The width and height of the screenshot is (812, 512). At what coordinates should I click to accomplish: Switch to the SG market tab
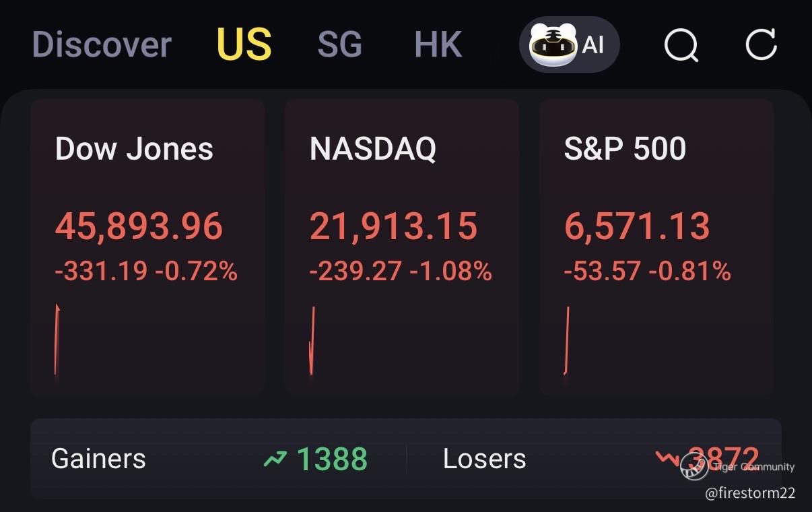pyautogui.click(x=339, y=45)
